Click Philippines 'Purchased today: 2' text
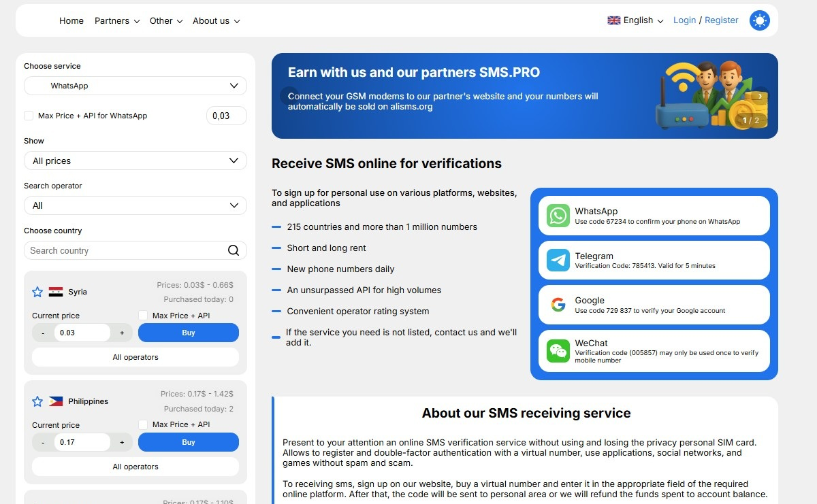 click(x=199, y=409)
